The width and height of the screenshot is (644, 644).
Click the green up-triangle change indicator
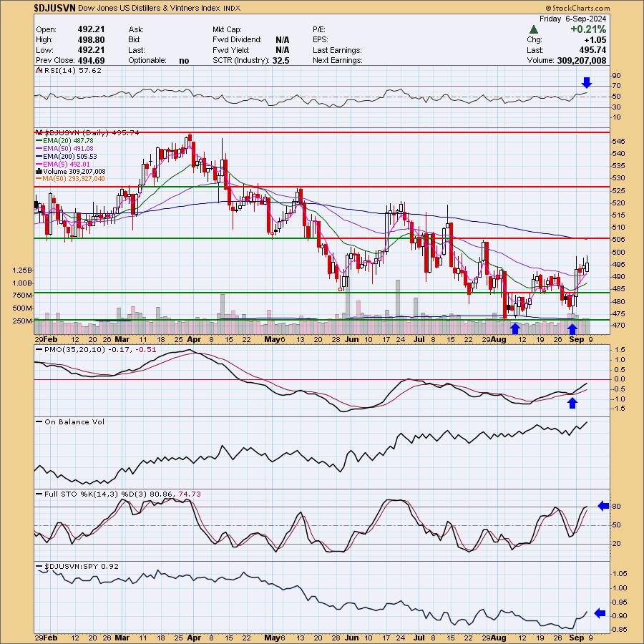click(x=534, y=29)
